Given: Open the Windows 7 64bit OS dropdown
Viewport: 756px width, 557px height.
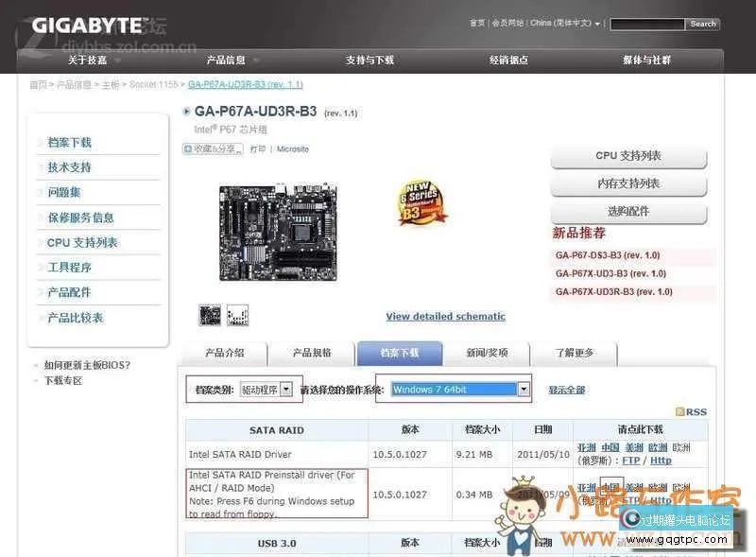Looking at the screenshot, I should pos(524,389).
